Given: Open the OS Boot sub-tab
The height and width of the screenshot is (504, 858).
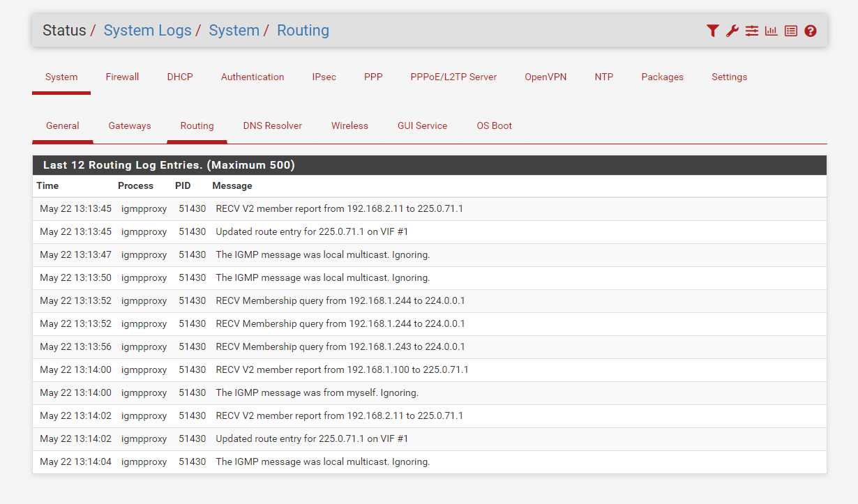Looking at the screenshot, I should pyautogui.click(x=494, y=126).
